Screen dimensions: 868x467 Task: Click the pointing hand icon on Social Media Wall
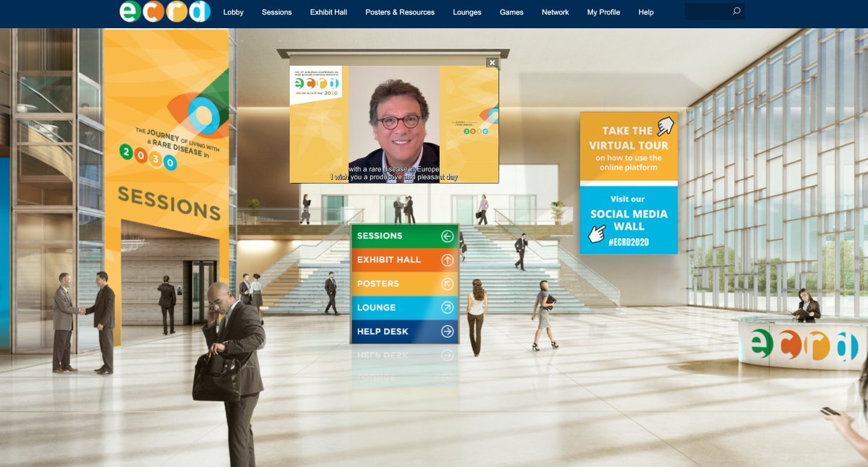coord(597,233)
